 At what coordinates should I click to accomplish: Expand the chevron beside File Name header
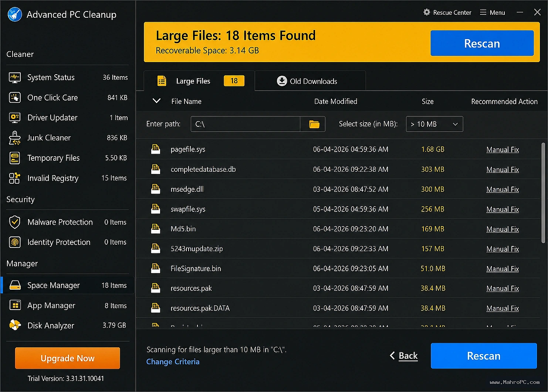(157, 101)
